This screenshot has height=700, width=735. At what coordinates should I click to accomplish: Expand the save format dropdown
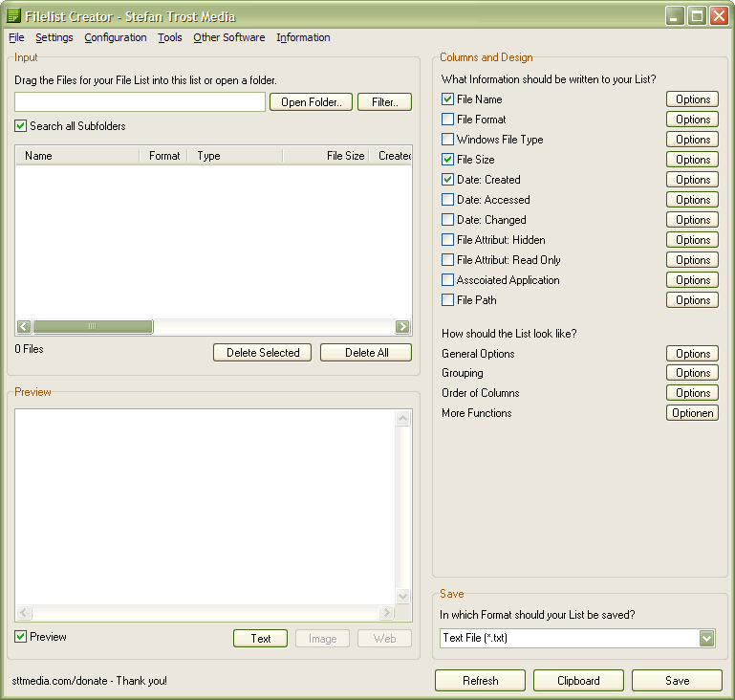706,638
